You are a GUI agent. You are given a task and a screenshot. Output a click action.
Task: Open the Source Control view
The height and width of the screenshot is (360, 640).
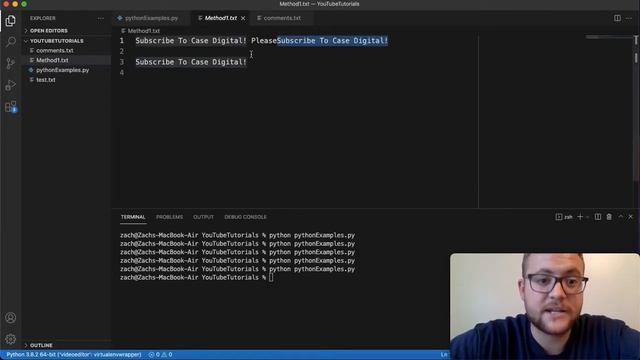coord(11,63)
